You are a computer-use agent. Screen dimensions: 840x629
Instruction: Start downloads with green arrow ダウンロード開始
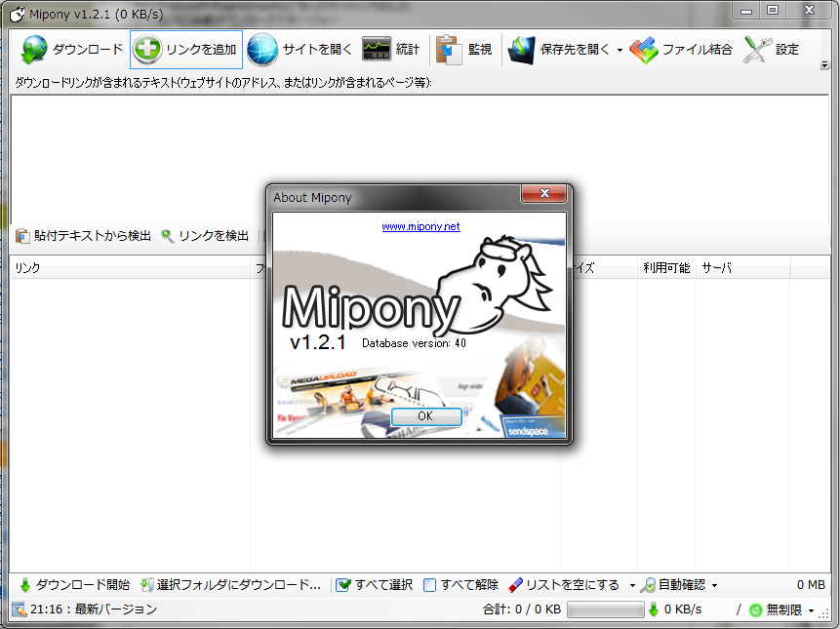pyautogui.click(x=24, y=585)
